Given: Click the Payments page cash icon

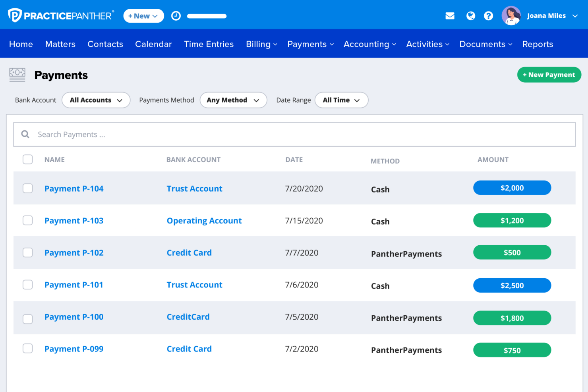Looking at the screenshot, I should [17, 75].
